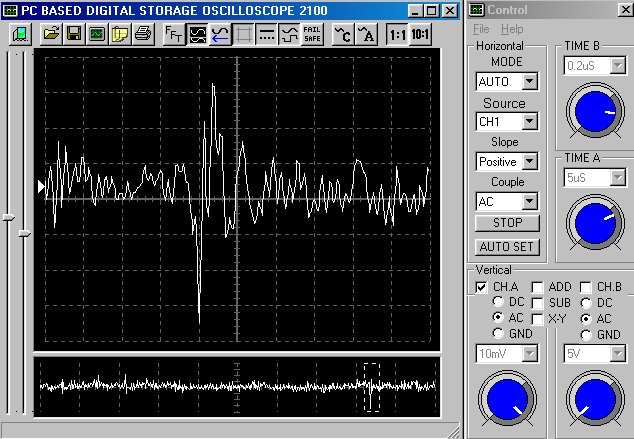Image resolution: width=634 pixels, height=439 pixels.
Task: Click the save floppy disk icon
Action: (74, 33)
